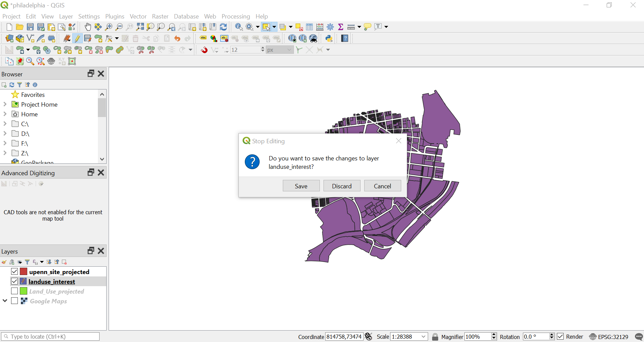
Task: Click the Pan Map hand tool
Action: (x=87, y=27)
